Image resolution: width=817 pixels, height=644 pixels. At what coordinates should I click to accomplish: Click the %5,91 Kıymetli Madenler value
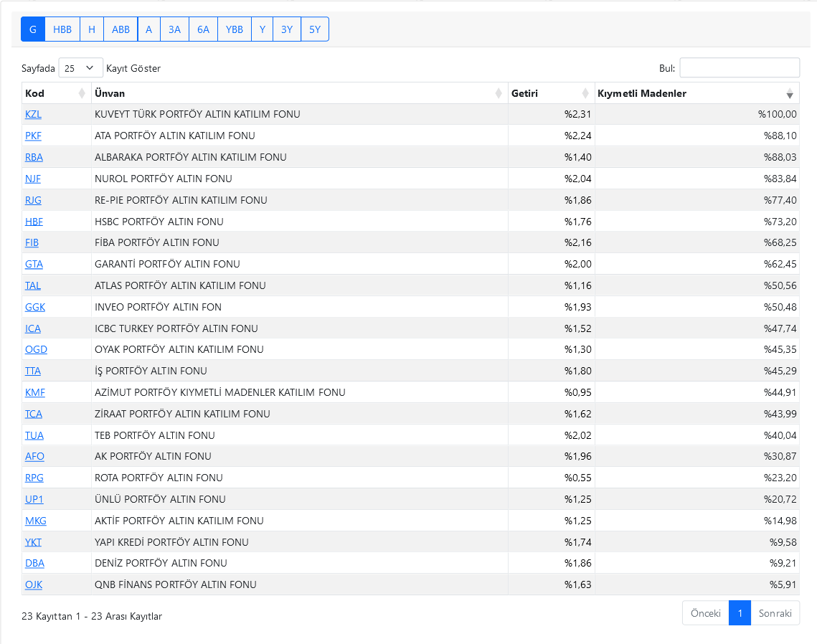(x=783, y=584)
